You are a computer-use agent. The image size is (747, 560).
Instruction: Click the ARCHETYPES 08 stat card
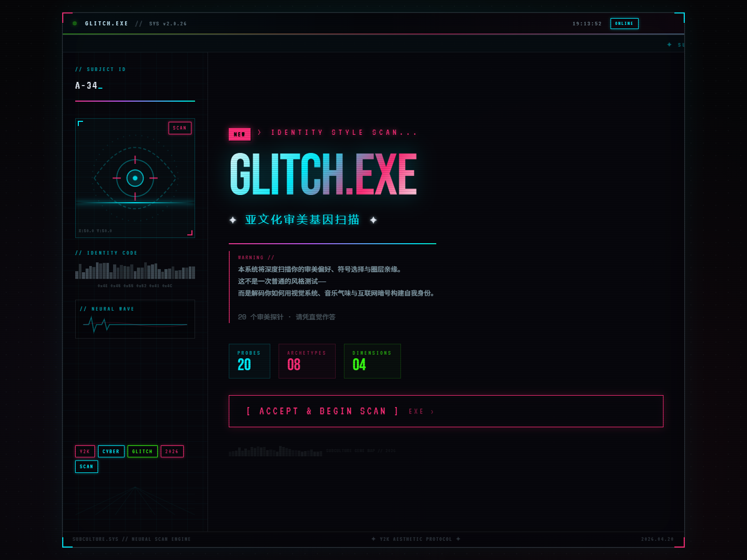(307, 361)
